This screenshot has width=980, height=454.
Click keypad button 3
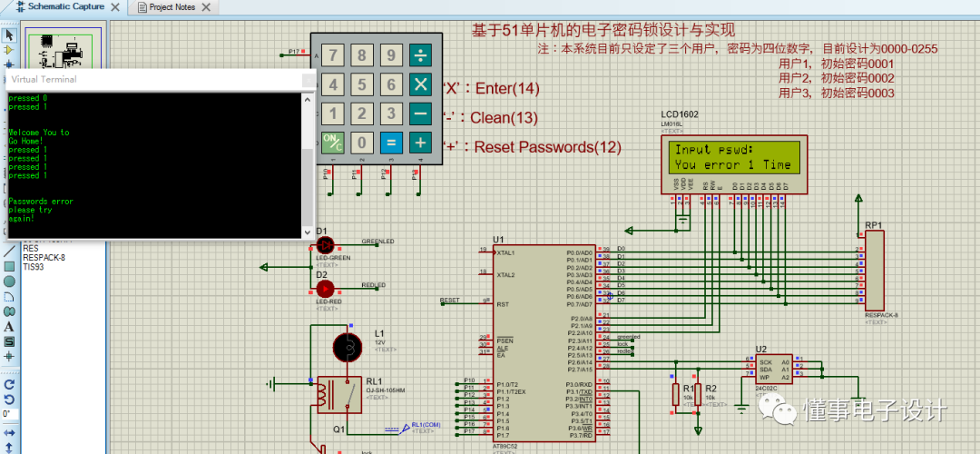(x=391, y=113)
